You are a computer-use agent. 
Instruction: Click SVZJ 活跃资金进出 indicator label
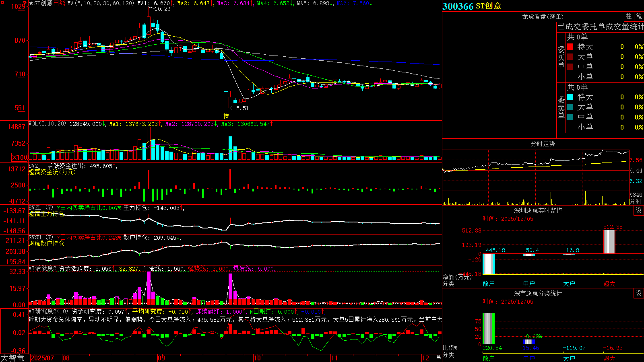click(57, 166)
